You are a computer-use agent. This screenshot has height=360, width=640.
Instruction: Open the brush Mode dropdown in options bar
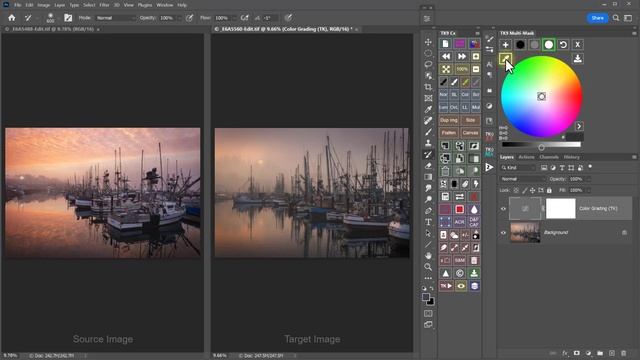(116, 18)
